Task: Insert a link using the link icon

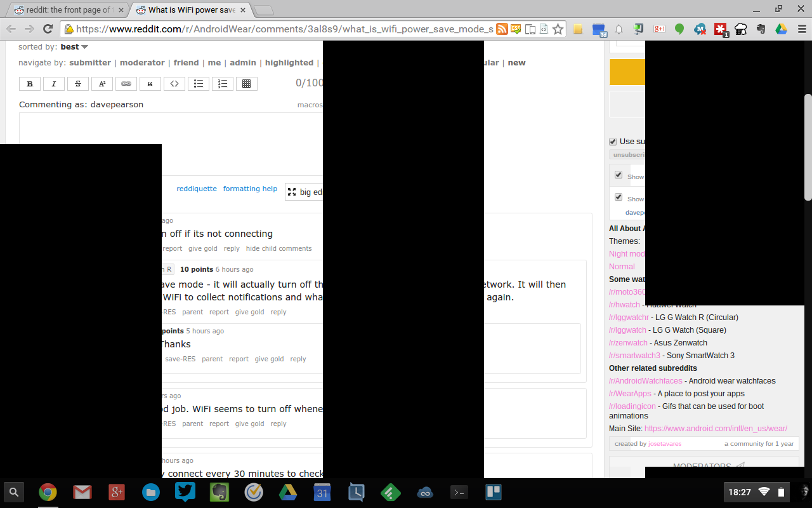Action: [x=126, y=83]
